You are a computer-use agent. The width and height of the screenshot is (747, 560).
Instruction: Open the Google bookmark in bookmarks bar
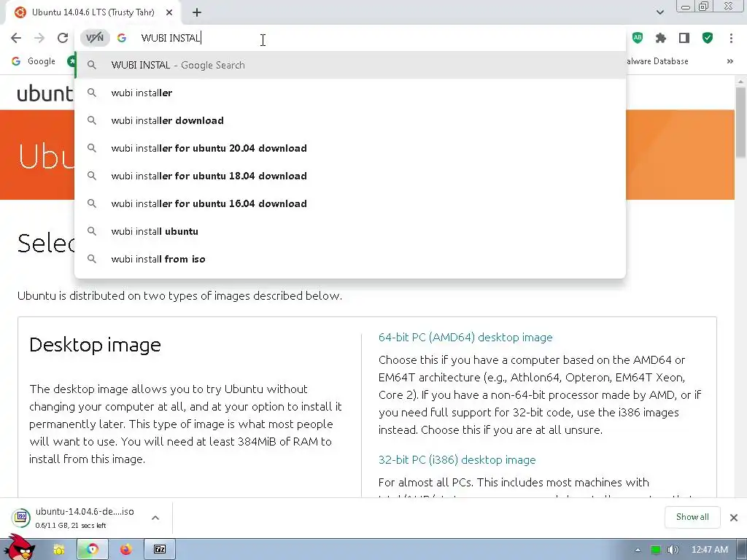click(x=34, y=61)
